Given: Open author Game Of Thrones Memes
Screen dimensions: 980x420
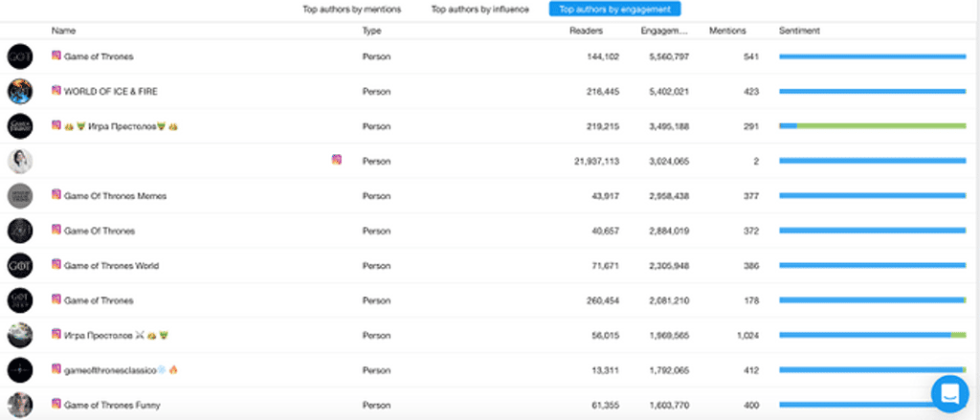Looking at the screenshot, I should pyautogui.click(x=115, y=195).
